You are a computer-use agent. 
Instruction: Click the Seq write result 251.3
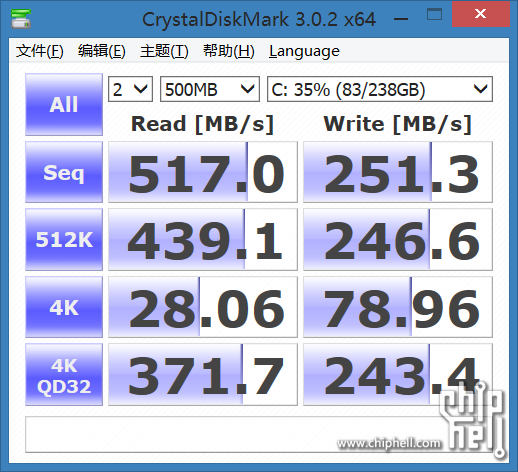point(398,172)
